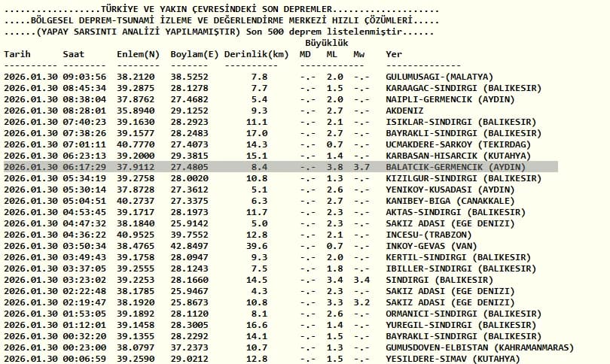Click the Derinlik(km) column header

[x=256, y=54]
